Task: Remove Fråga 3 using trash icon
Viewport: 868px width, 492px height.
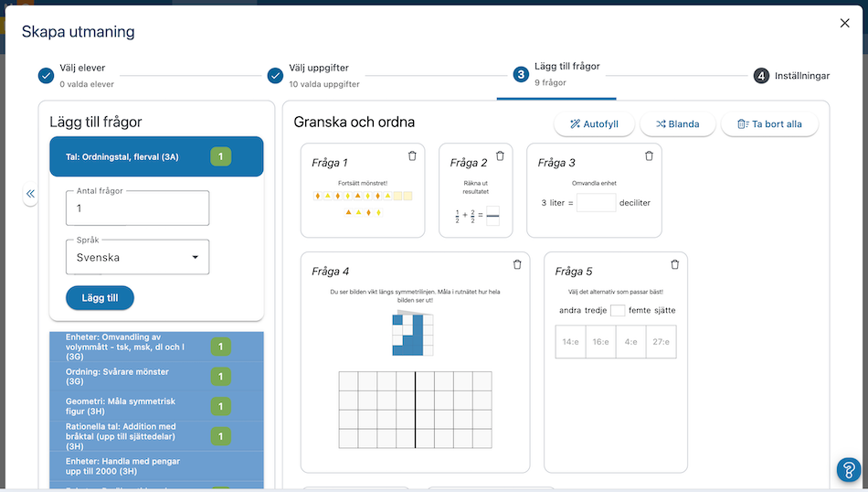Action: pyautogui.click(x=649, y=156)
